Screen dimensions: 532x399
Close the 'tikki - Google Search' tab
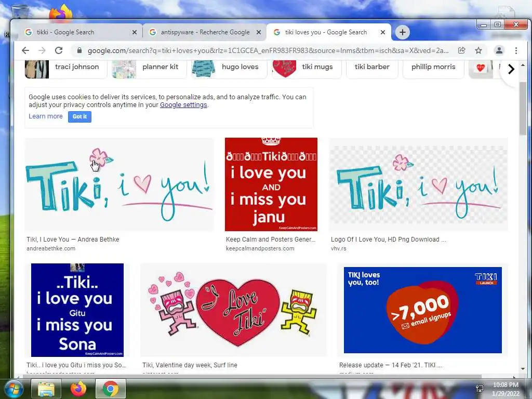135,32
